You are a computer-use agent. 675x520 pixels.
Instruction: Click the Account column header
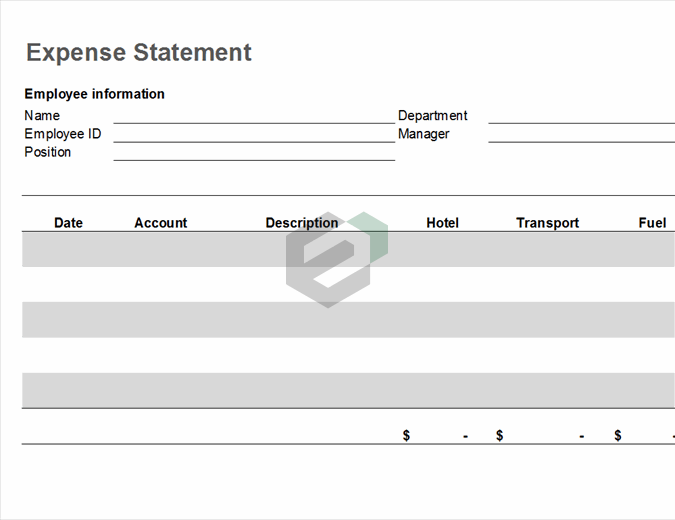160,223
